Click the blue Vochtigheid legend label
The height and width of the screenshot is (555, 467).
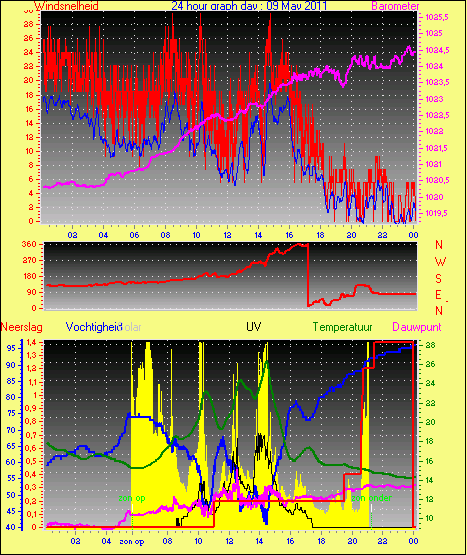94,327
